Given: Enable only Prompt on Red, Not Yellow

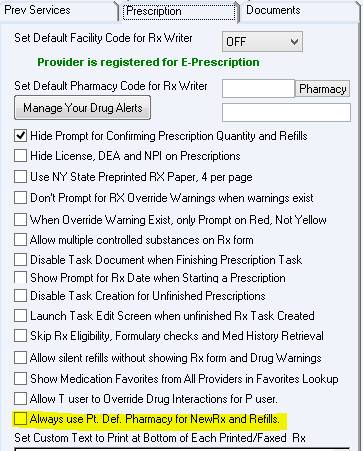Looking at the screenshot, I should coord(20,220).
